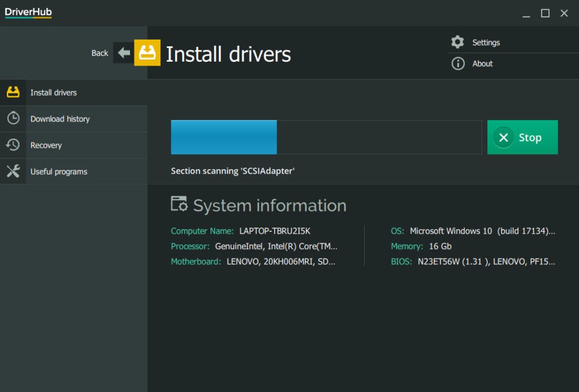Click the Recovery rewind-clock icon
The height and width of the screenshot is (392, 579).
13,144
